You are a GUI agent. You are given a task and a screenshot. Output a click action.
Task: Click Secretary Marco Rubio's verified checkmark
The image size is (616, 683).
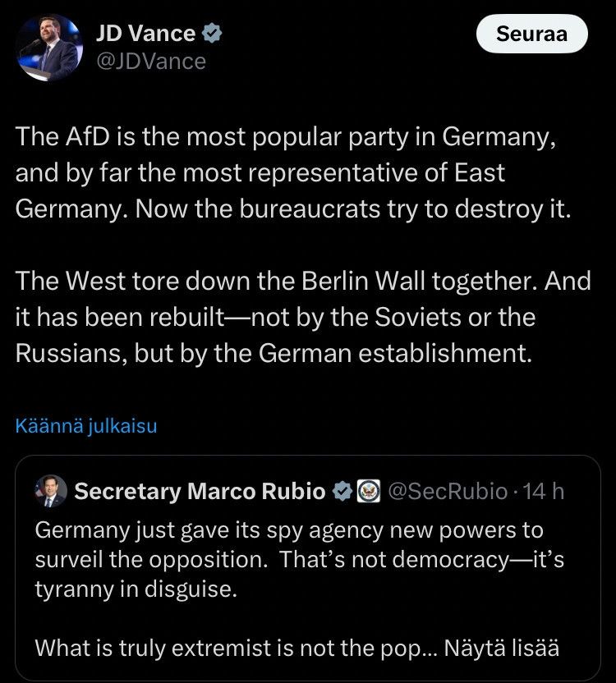pyautogui.click(x=342, y=492)
